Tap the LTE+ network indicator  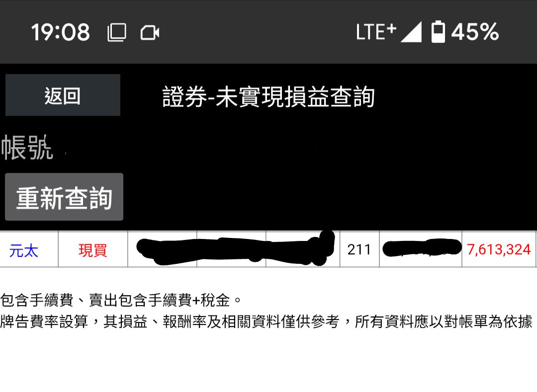(376, 32)
